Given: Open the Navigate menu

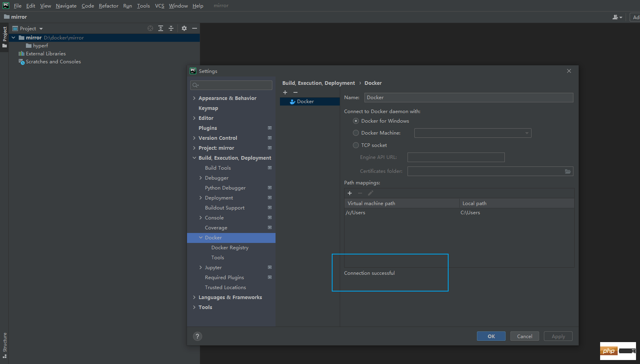Looking at the screenshot, I should [x=66, y=6].
